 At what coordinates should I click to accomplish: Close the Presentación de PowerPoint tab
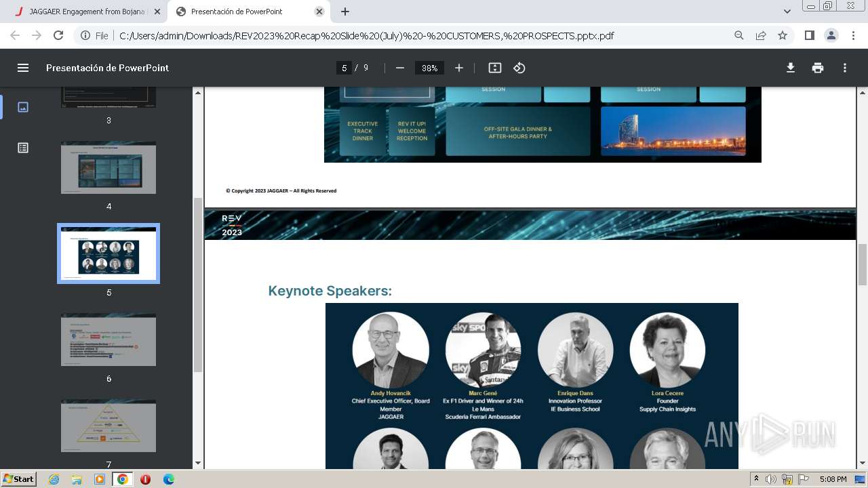pos(321,12)
